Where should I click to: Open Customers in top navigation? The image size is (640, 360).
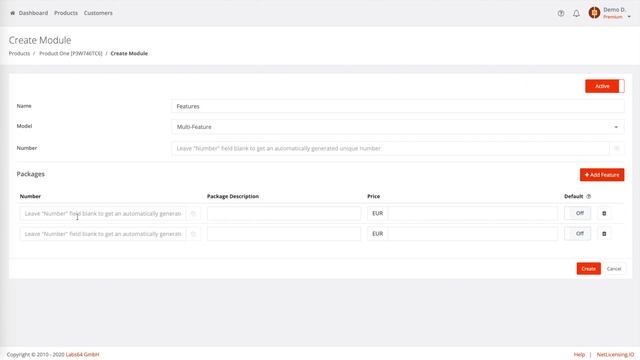coord(98,13)
